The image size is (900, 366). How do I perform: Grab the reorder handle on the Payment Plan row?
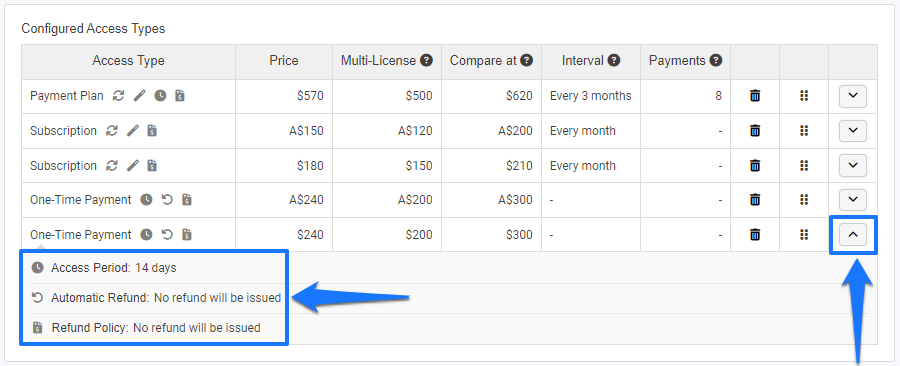pos(804,96)
